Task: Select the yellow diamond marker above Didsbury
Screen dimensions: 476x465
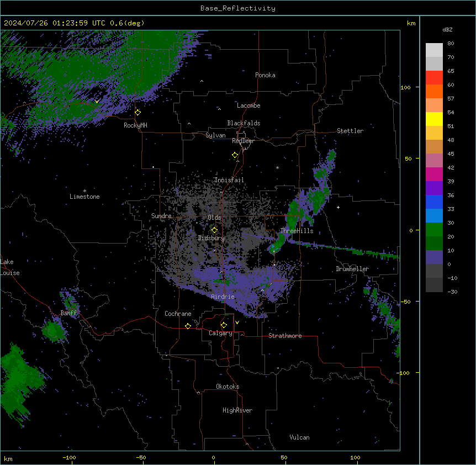Action: (x=214, y=230)
